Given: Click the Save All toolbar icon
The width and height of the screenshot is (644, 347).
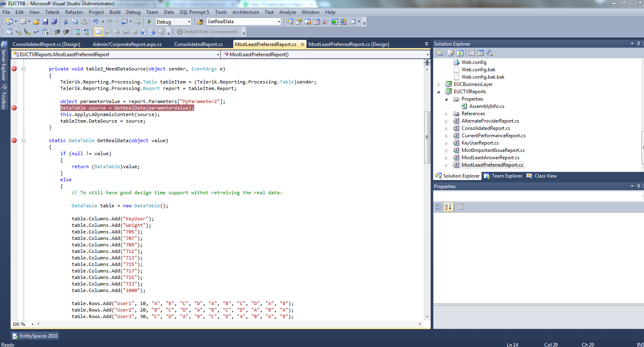Looking at the screenshot, I should coord(54,22).
